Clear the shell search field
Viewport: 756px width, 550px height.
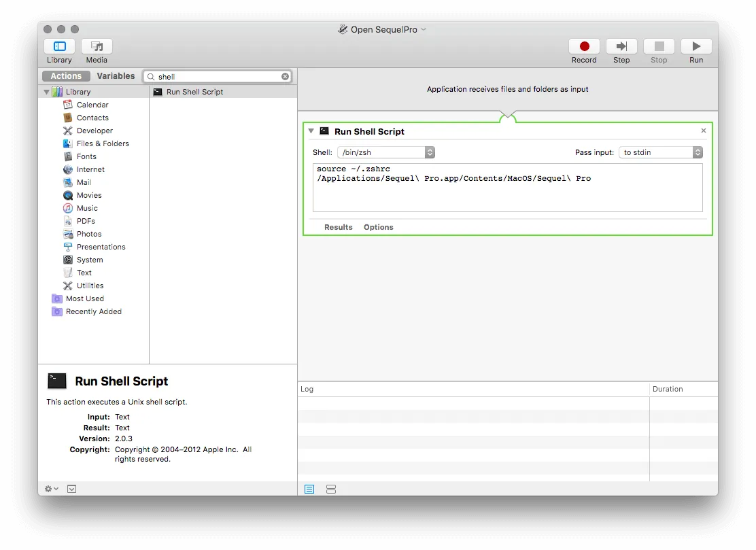pyautogui.click(x=285, y=76)
